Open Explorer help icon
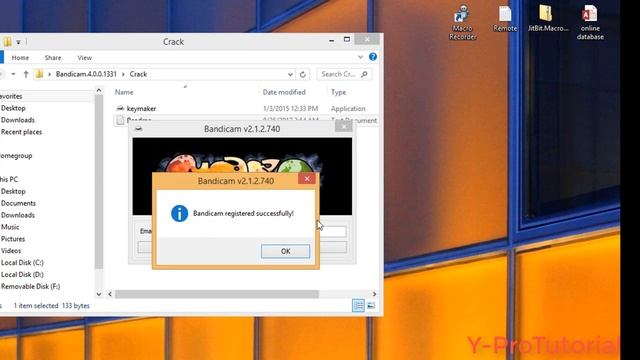Viewport: 640px width, 360px height. click(373, 57)
